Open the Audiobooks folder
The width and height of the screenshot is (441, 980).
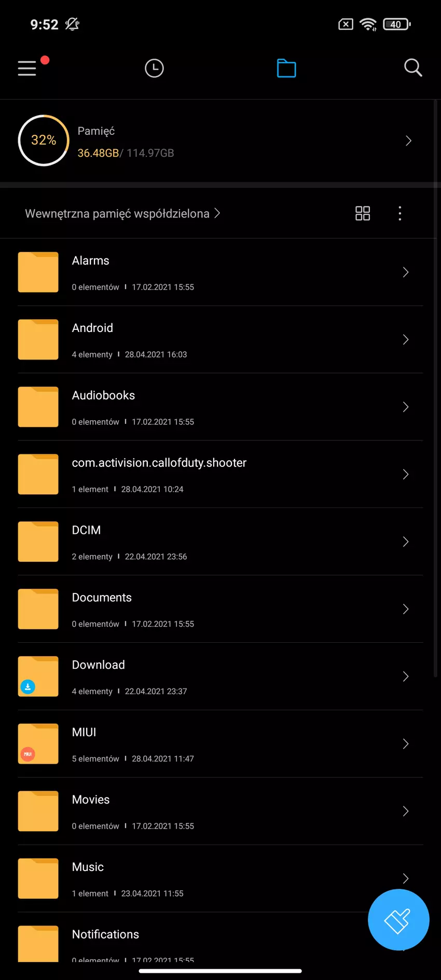click(103, 395)
